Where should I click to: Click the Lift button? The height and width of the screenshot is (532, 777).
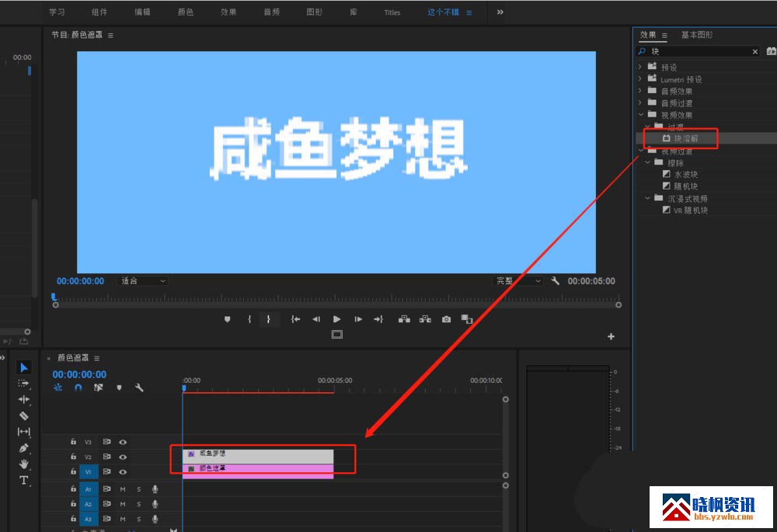pos(404,319)
